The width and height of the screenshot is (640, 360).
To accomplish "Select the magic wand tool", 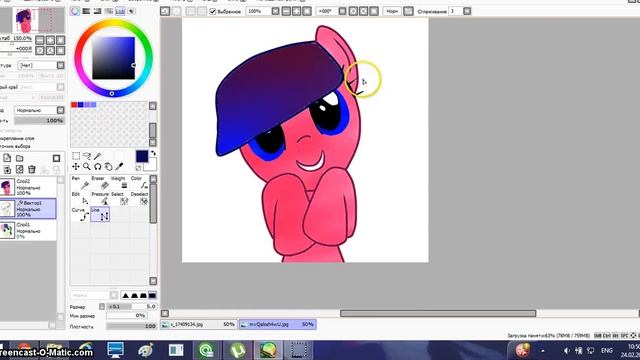I will pos(97,156).
